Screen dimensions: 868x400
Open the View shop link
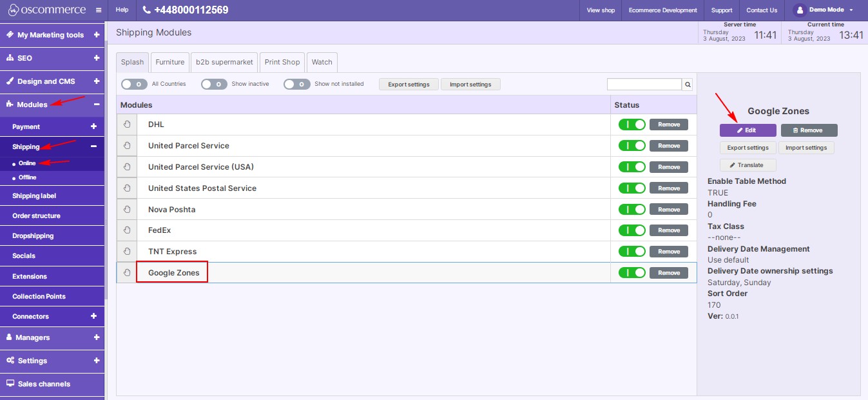601,10
